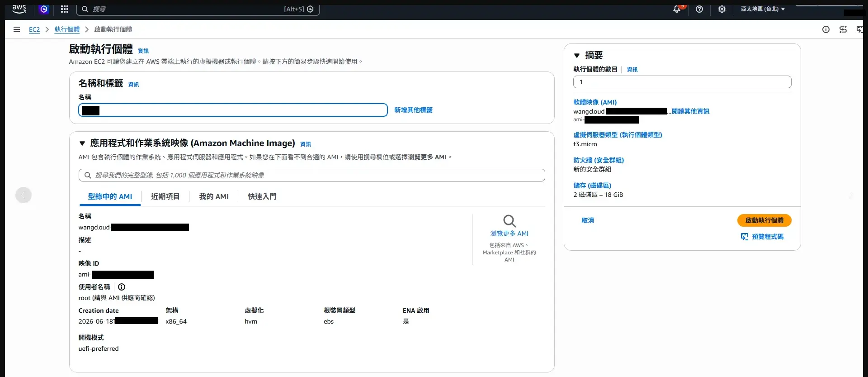The width and height of the screenshot is (868, 377).
Task: Click the uefi-preferred boot mode text
Action: [x=99, y=349]
